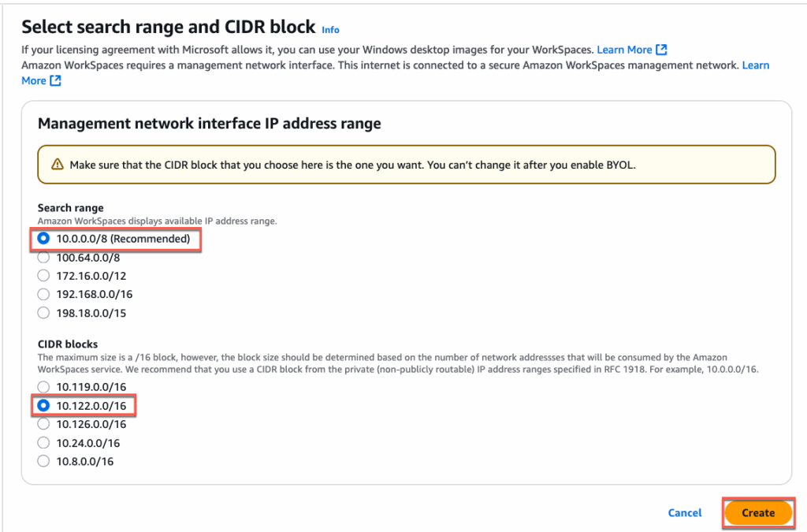Pick the 192.168.0.0/16 search range
The width and height of the screenshot is (807, 532).
click(44, 294)
